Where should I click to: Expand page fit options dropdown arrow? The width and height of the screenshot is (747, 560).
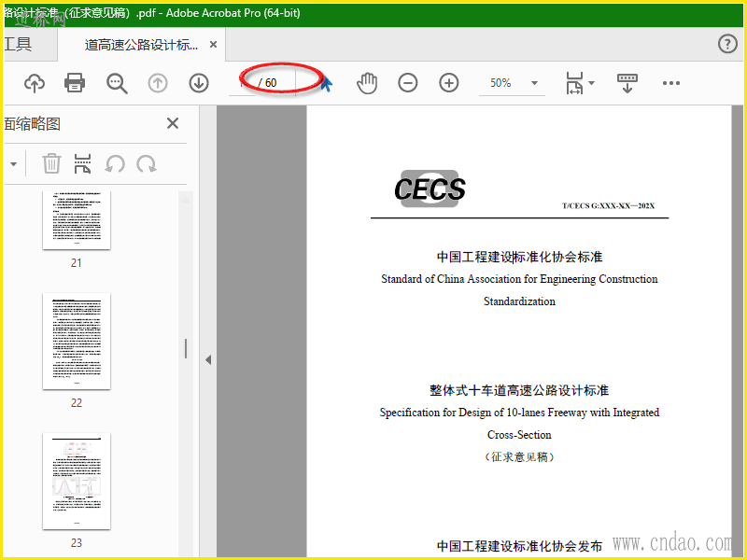pos(592,83)
